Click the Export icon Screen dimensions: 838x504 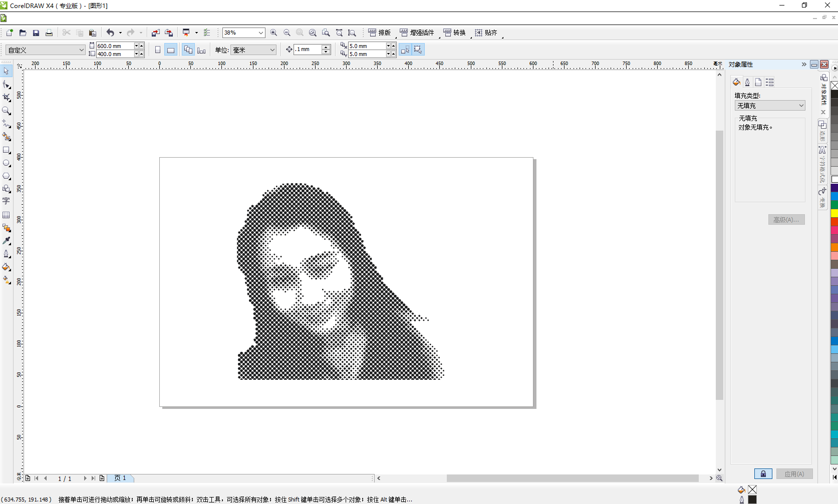tap(169, 33)
